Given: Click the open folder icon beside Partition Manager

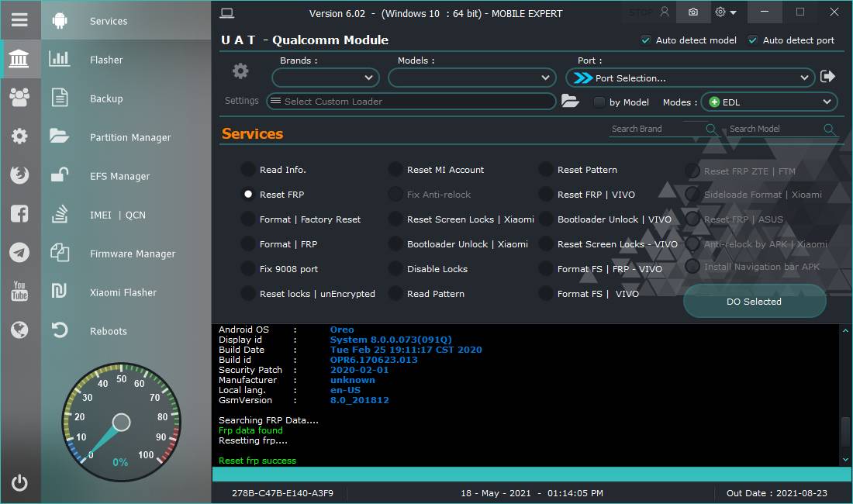Looking at the screenshot, I should pos(59,136).
